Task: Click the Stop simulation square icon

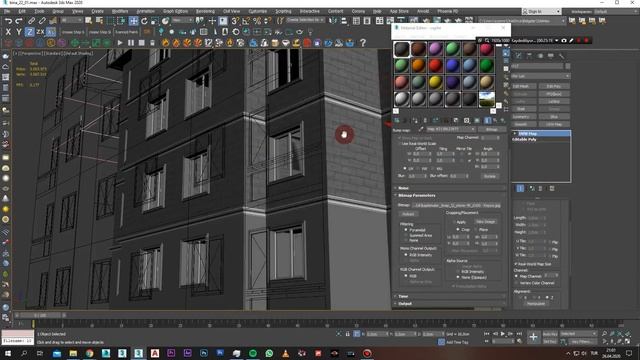Action: tap(142, 42)
